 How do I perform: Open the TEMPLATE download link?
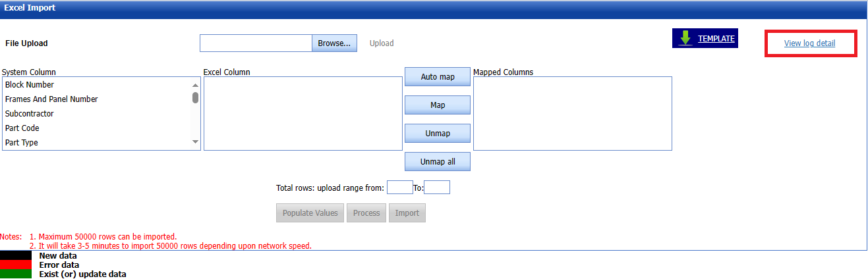716,39
